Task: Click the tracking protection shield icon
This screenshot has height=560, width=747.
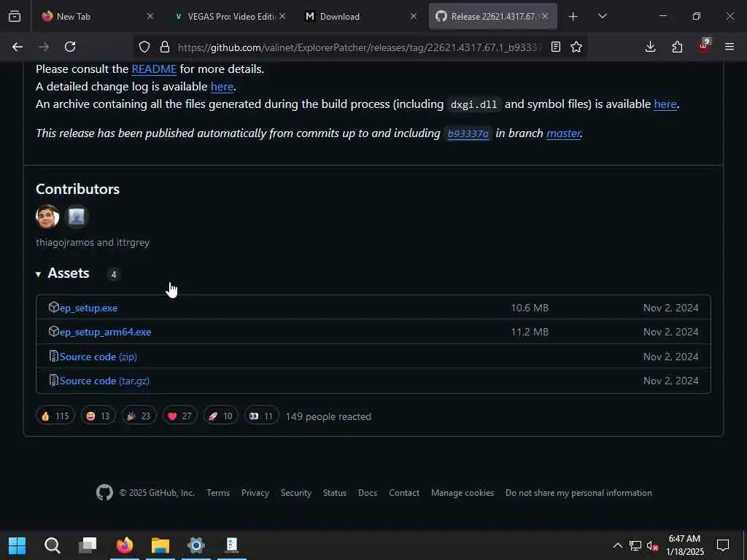Action: point(144,47)
